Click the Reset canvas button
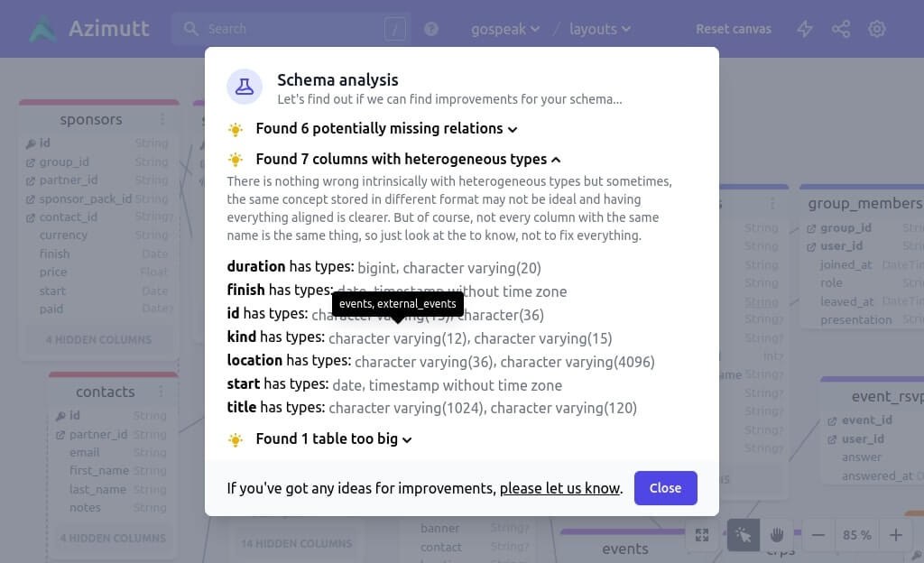Screen dimensions: 924x563 click(x=734, y=29)
